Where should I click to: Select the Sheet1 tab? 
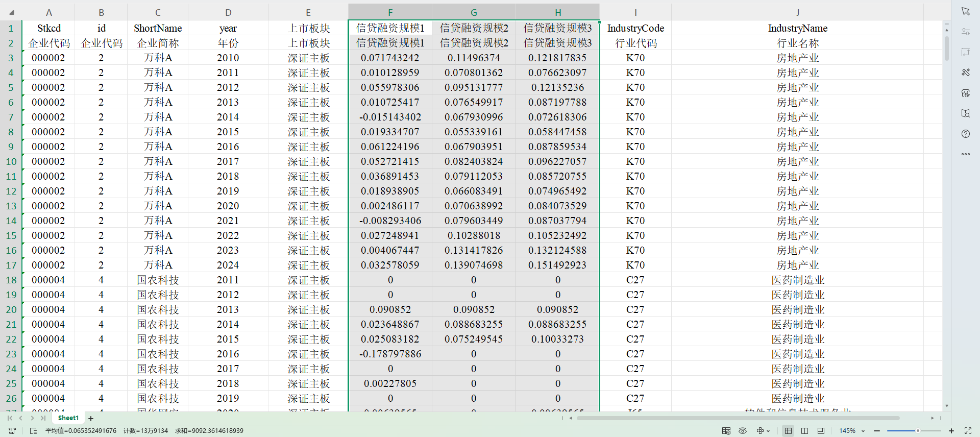coord(68,418)
